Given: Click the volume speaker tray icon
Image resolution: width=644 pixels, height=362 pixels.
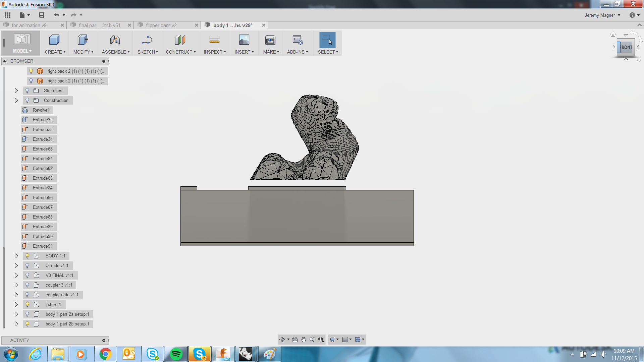Looking at the screenshot, I should [x=603, y=354].
